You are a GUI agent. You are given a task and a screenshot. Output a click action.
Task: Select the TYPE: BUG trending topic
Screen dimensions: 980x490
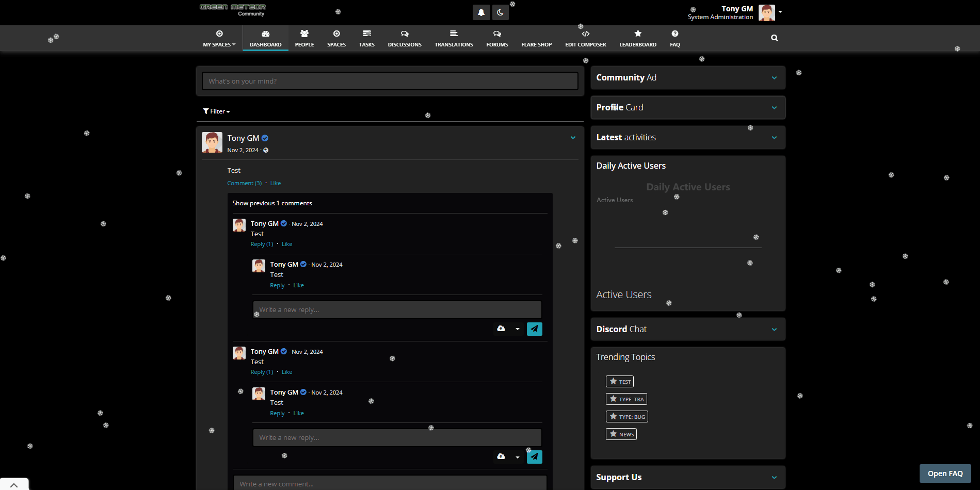pos(626,417)
